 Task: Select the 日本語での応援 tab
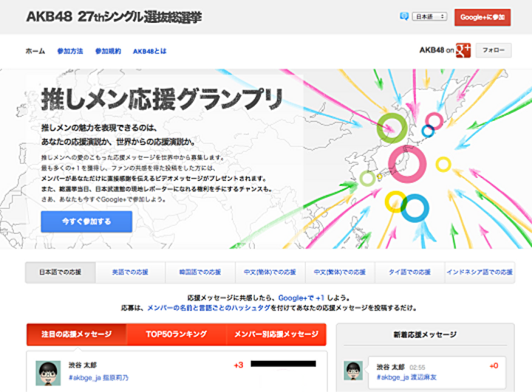(x=61, y=272)
